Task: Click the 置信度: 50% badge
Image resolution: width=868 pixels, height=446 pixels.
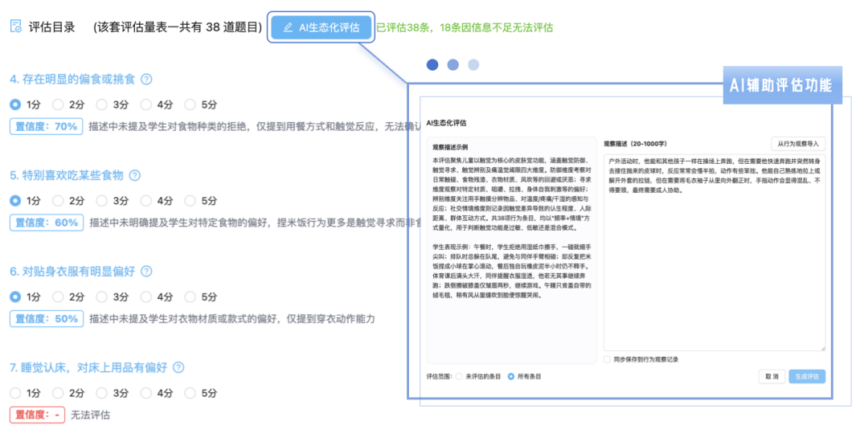Action: [47, 319]
